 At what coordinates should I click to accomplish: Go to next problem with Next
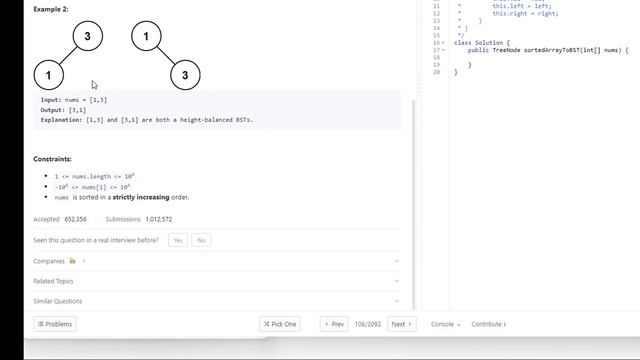(402, 324)
